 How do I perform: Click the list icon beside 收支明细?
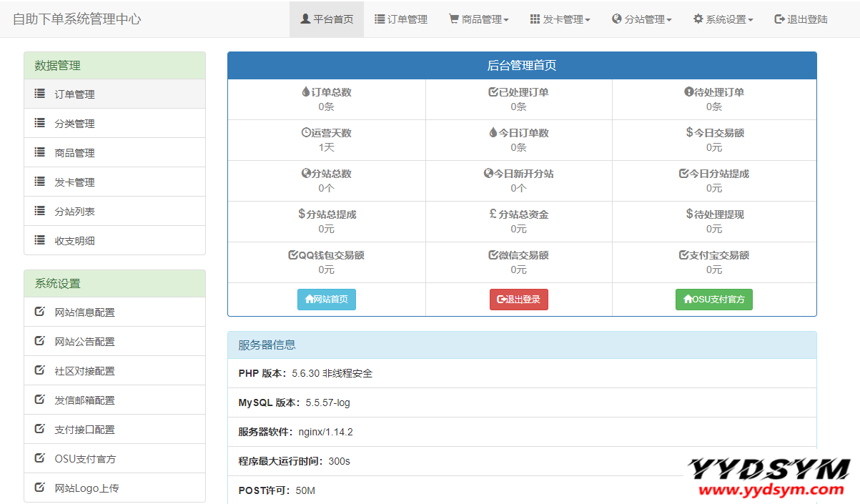pos(40,240)
